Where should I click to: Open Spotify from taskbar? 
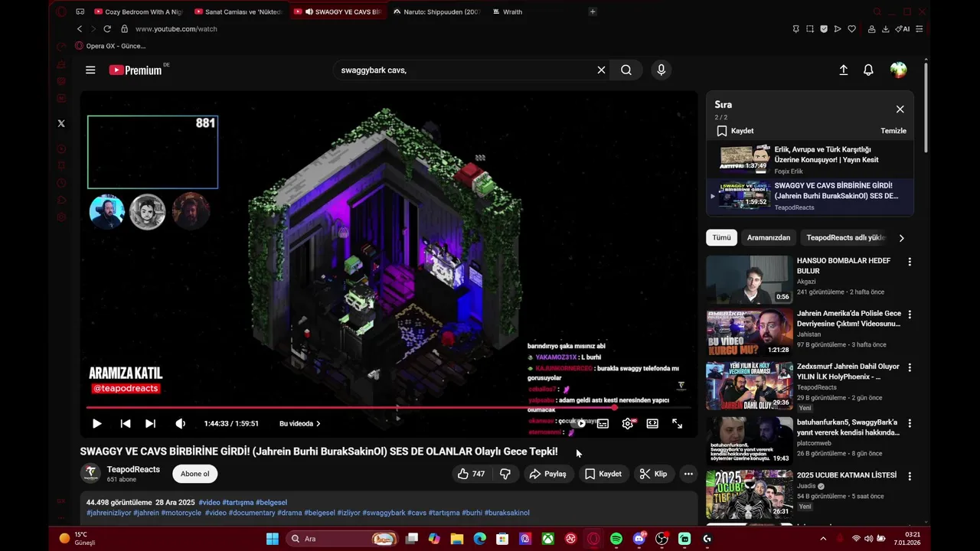pos(616,539)
